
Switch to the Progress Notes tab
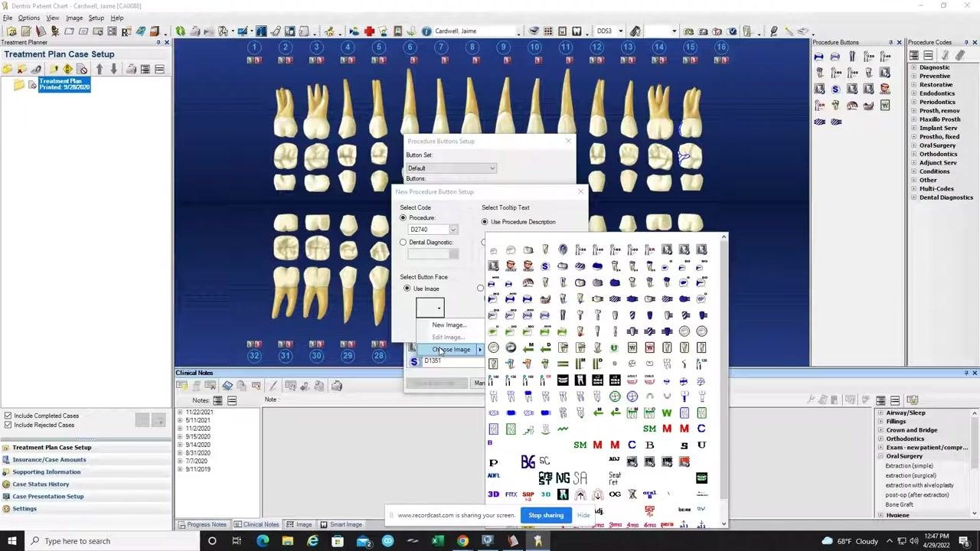202,524
